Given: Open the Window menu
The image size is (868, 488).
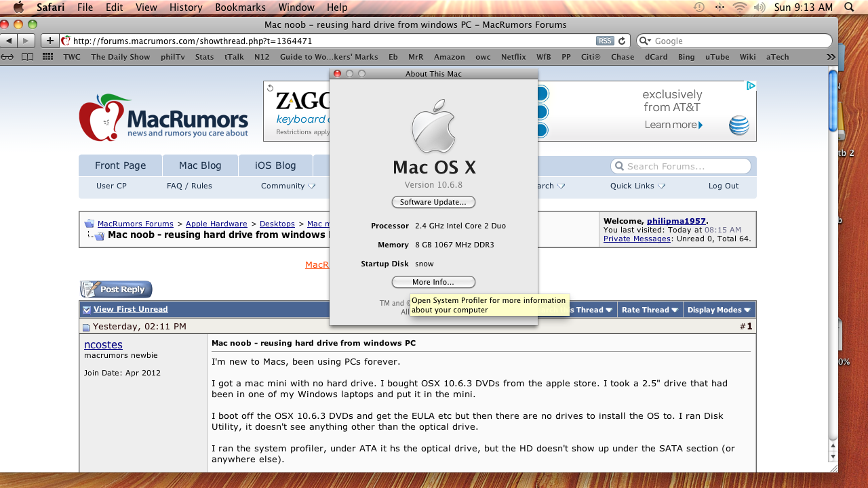Looking at the screenshot, I should click(296, 7).
